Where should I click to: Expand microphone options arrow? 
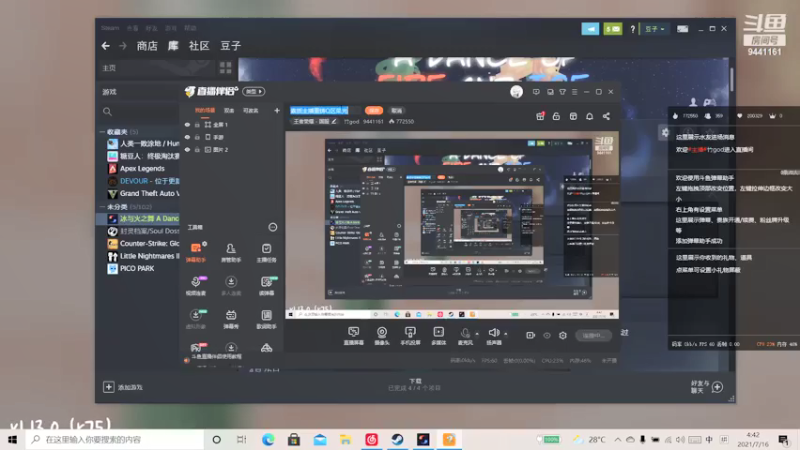tap(477, 334)
